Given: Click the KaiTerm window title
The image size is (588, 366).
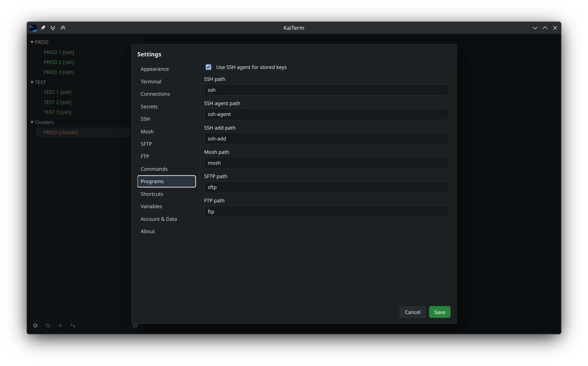Looking at the screenshot, I should [x=294, y=28].
